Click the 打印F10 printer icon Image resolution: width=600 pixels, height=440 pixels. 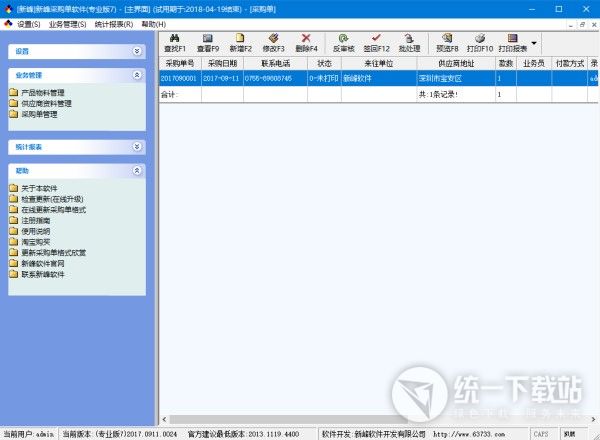click(480, 38)
